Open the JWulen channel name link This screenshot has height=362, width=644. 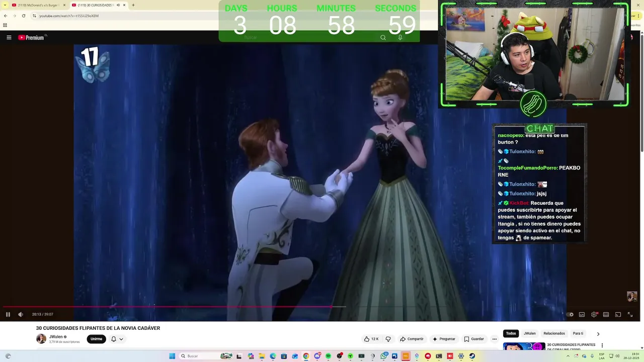pyautogui.click(x=56, y=337)
